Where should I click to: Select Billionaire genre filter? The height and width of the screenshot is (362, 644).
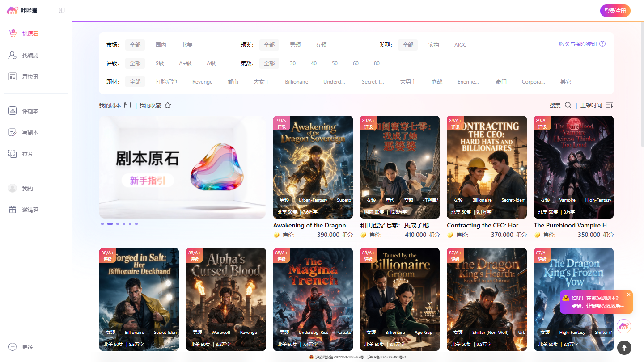point(297,81)
